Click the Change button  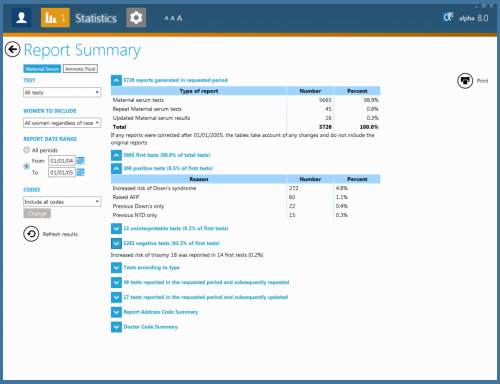[37, 214]
